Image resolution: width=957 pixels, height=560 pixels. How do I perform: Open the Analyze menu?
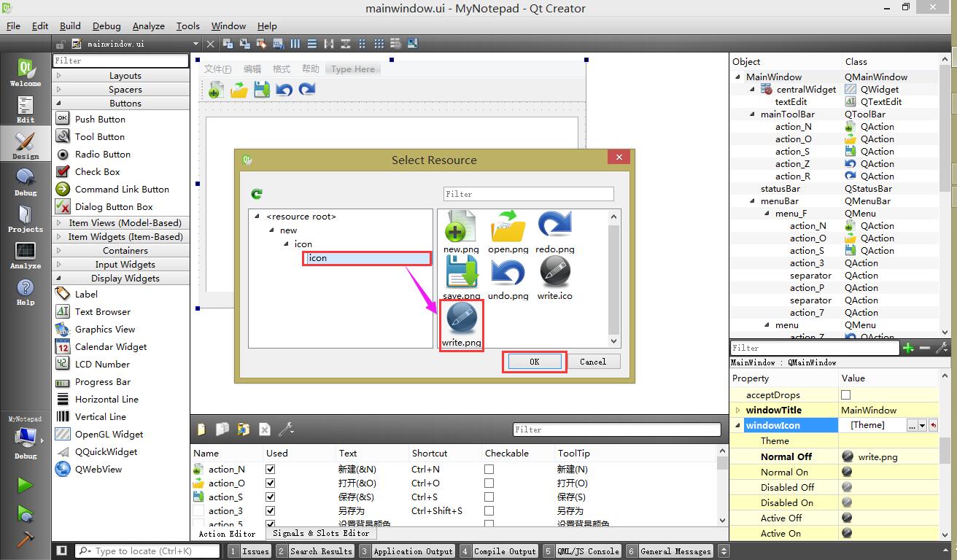click(148, 26)
